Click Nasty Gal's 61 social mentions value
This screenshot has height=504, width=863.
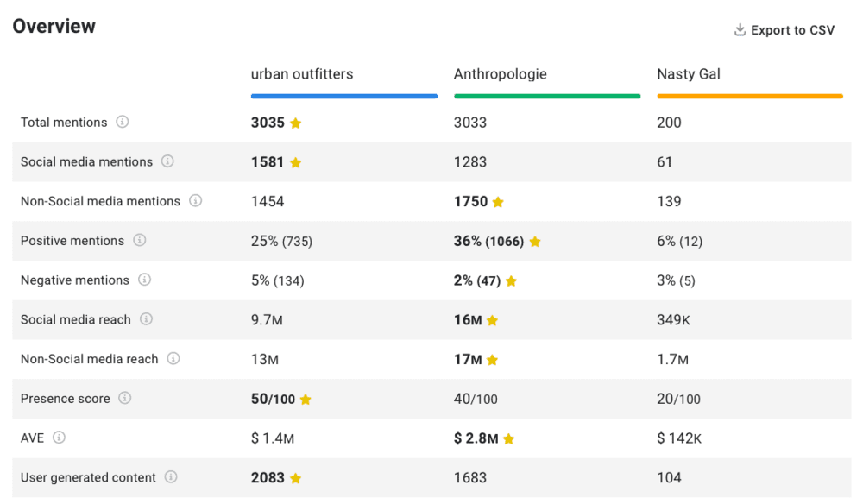pyautogui.click(x=665, y=162)
